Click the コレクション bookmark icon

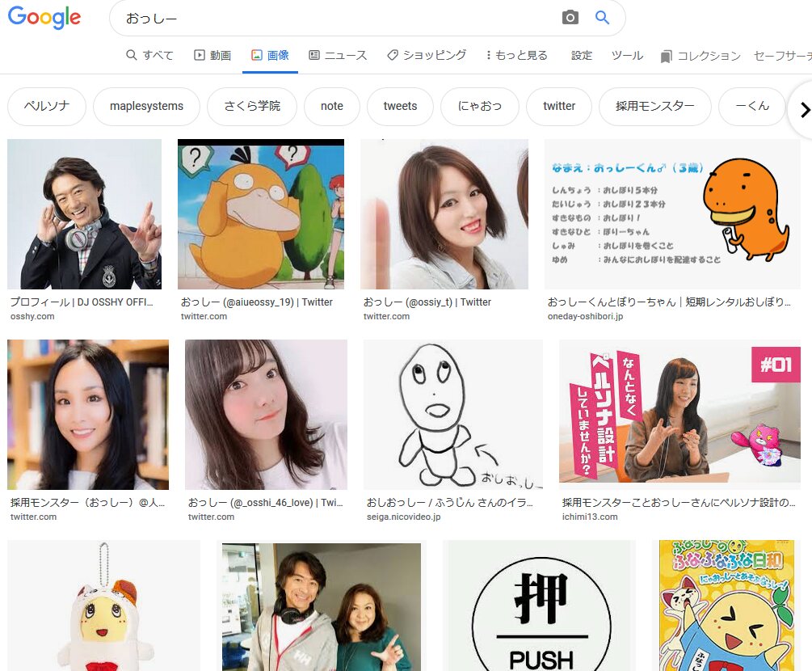tap(666, 56)
